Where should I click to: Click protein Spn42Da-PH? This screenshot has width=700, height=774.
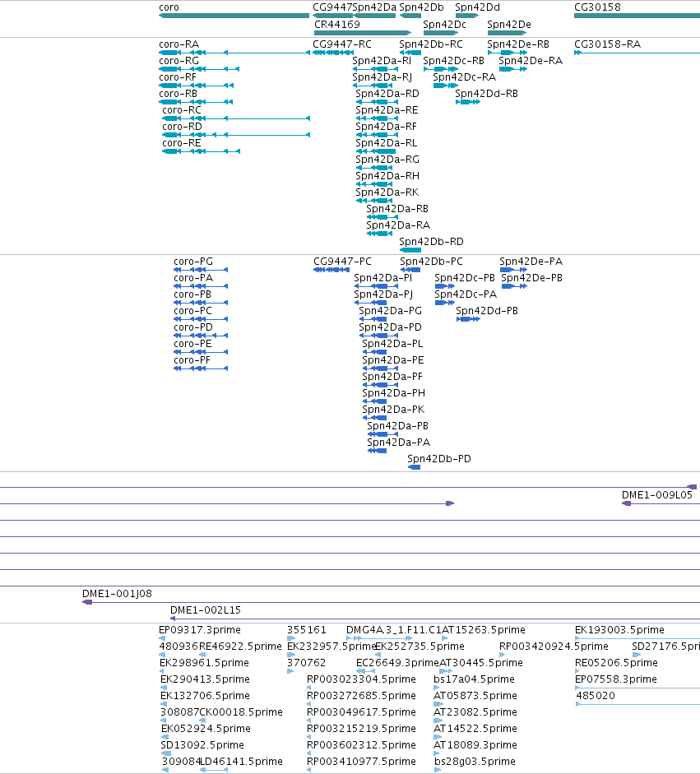click(374, 401)
